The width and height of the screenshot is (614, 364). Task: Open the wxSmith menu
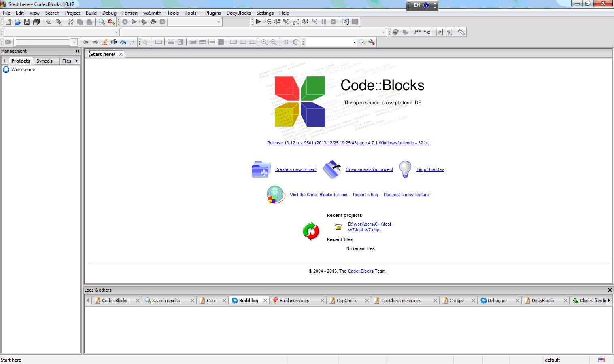pos(152,13)
